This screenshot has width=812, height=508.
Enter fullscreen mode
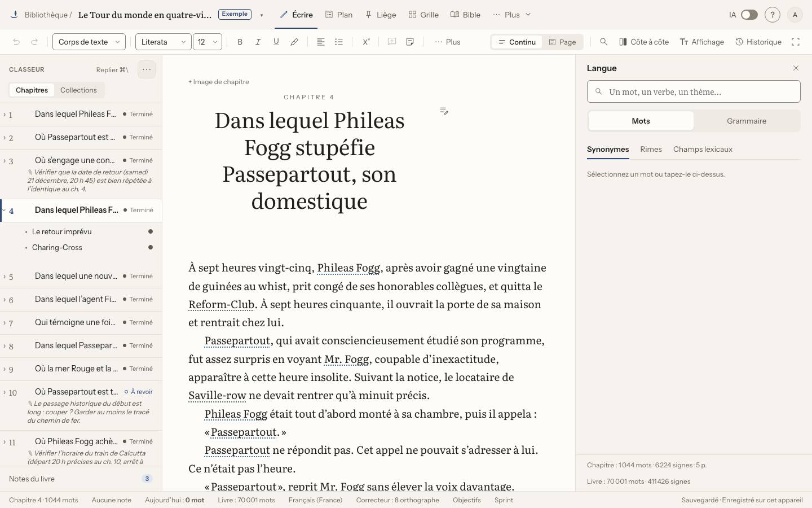796,42
